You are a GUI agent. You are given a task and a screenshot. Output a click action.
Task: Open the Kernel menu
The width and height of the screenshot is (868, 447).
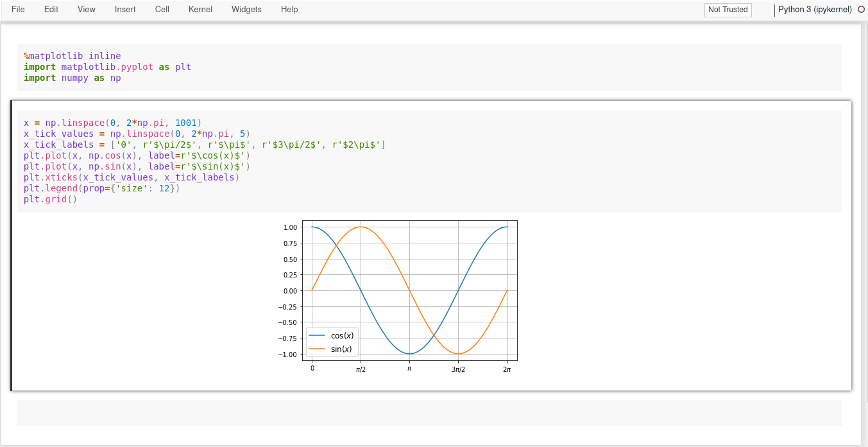click(200, 9)
